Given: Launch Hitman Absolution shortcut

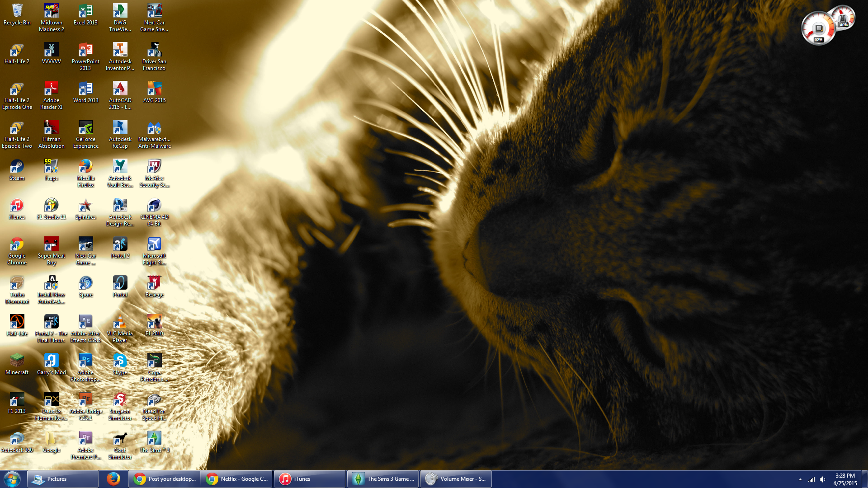Looking at the screenshot, I should coord(52,135).
